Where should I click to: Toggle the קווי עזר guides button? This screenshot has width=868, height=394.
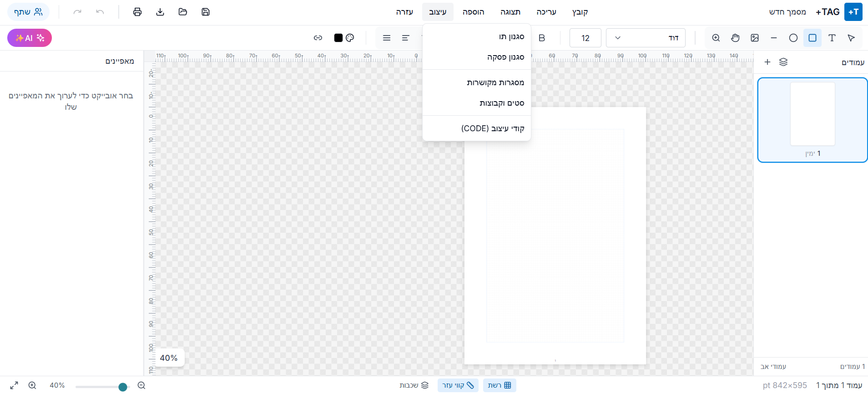click(458, 385)
